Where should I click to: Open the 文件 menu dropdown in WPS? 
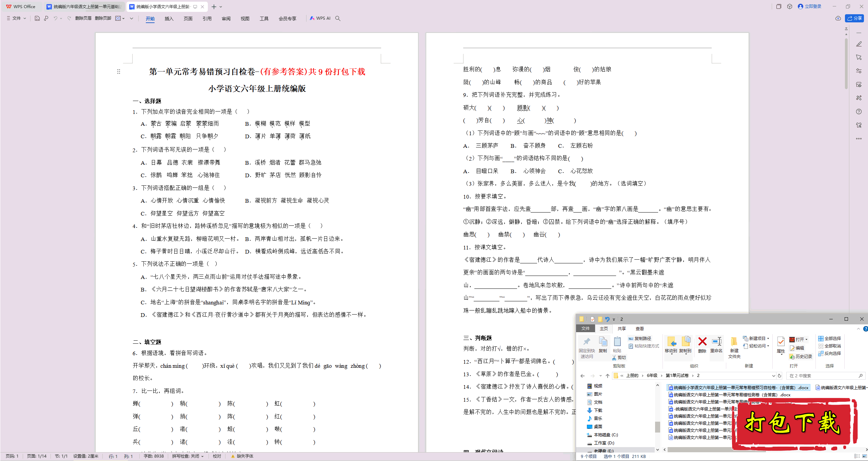point(16,18)
